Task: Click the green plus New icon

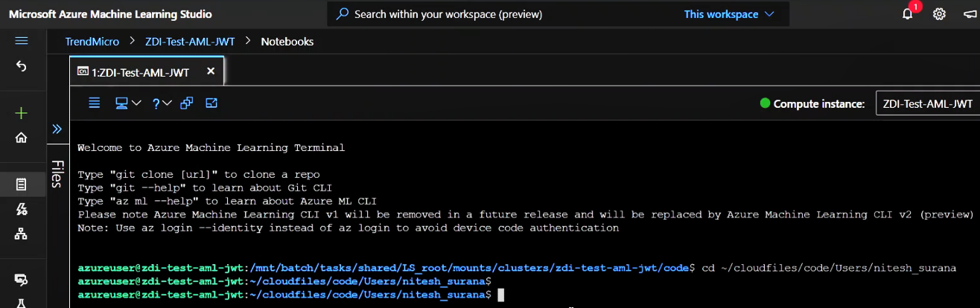Action: [21, 113]
